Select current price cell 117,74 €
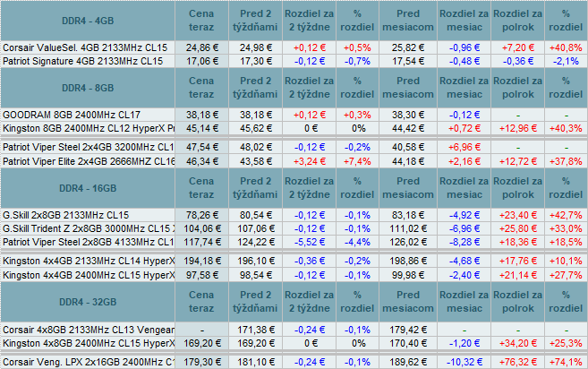Viewport: 588px width, 369px height. [x=202, y=242]
